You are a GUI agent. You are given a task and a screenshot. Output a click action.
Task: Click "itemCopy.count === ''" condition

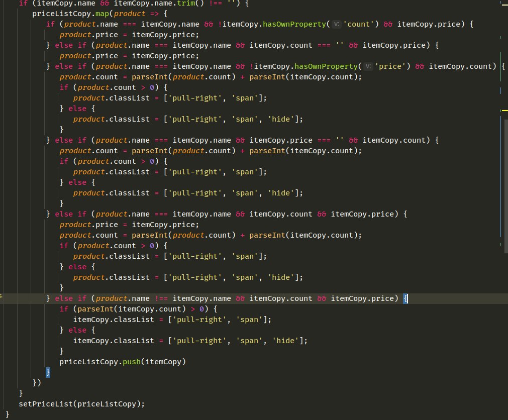(x=296, y=45)
